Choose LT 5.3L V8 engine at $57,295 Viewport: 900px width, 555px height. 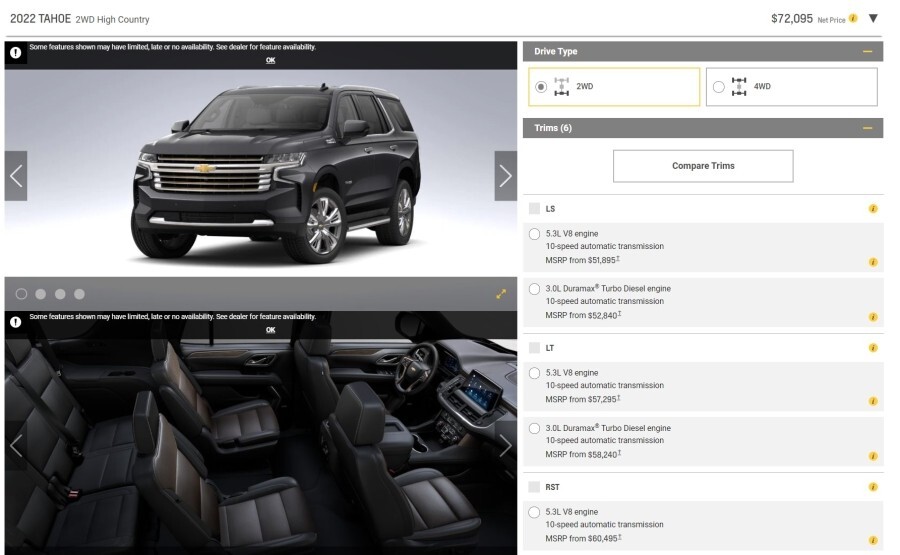coord(534,373)
